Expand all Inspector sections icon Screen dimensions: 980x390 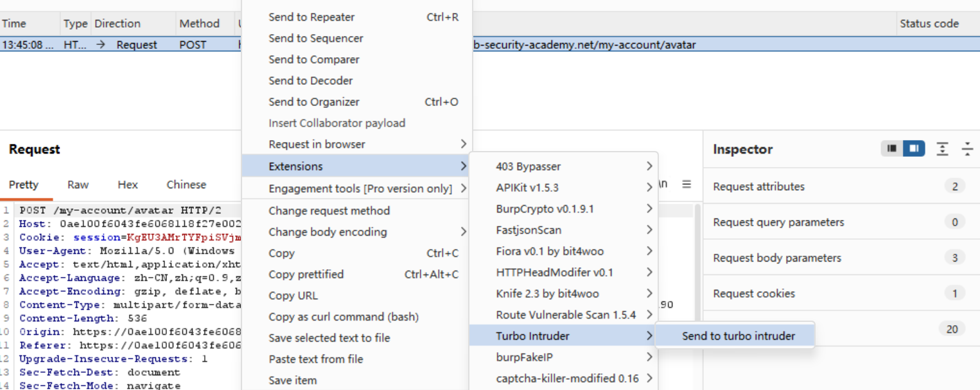coord(942,149)
